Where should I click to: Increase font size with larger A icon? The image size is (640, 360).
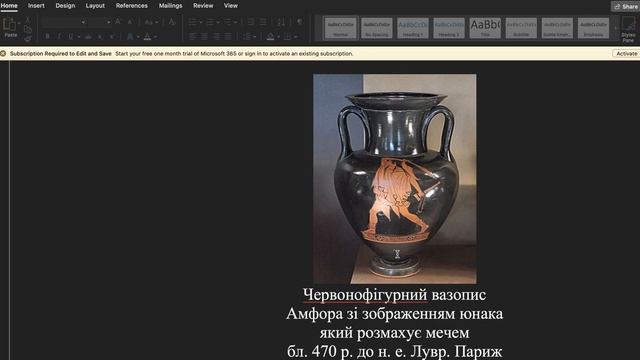click(118, 22)
